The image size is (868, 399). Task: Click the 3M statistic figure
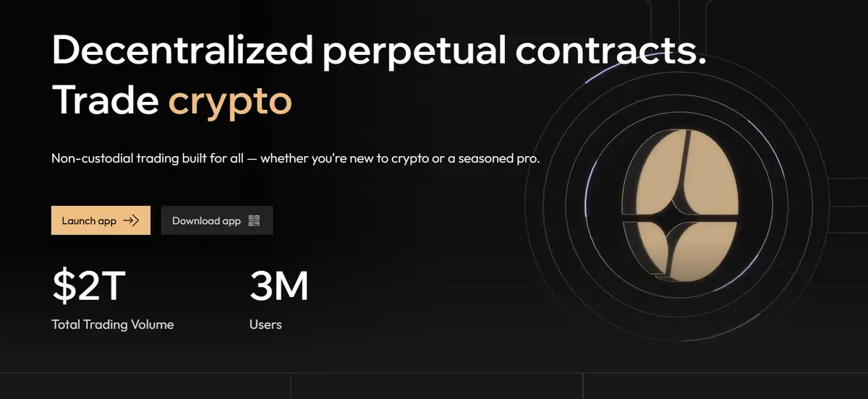[278, 286]
